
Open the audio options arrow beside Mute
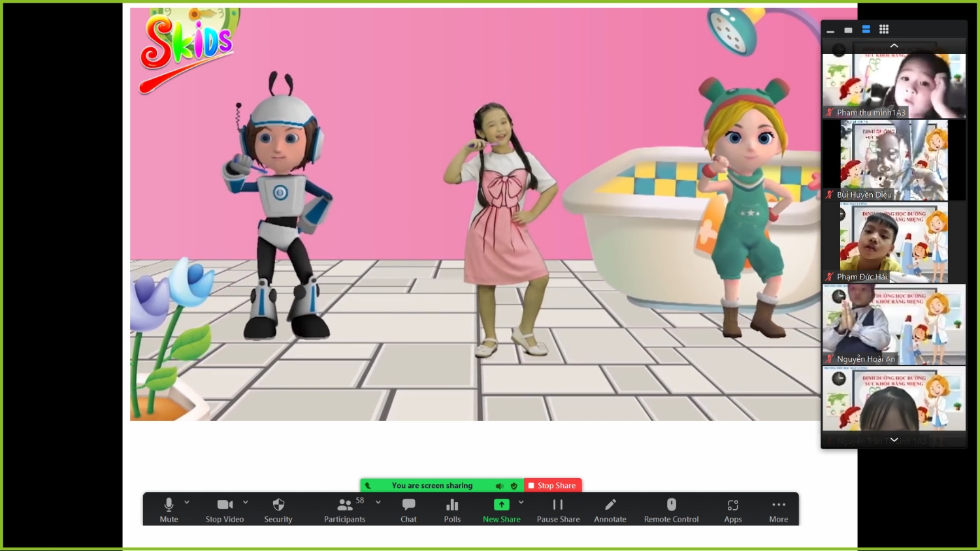coord(187,502)
